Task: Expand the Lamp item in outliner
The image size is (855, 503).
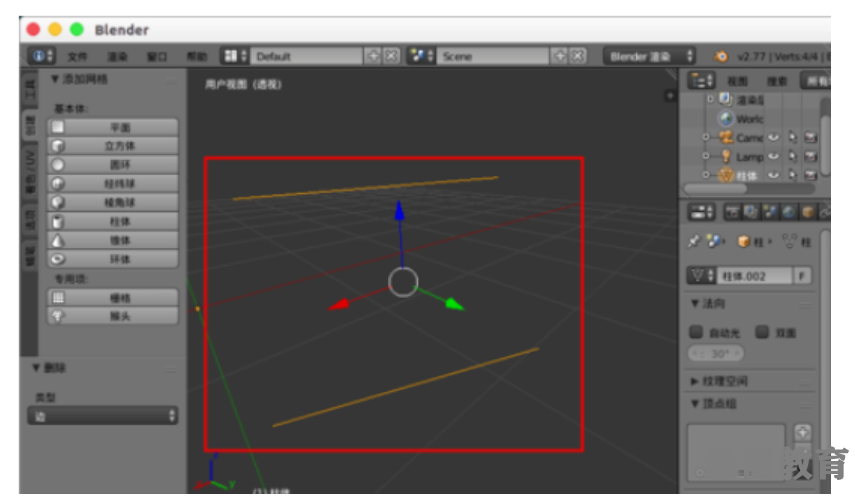Action: 706,156
